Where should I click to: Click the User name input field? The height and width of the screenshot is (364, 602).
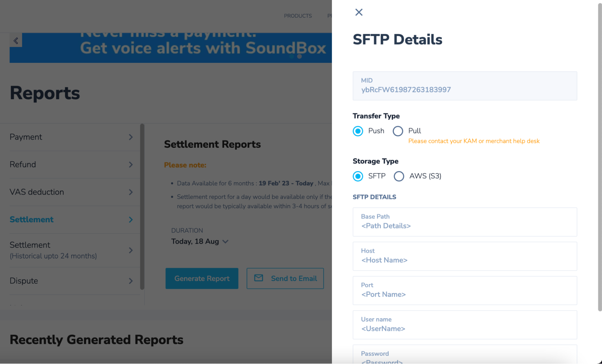(465, 325)
